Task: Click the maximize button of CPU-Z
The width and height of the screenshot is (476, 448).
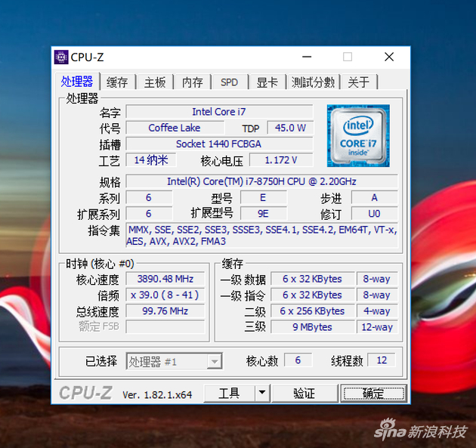Action: [x=348, y=57]
